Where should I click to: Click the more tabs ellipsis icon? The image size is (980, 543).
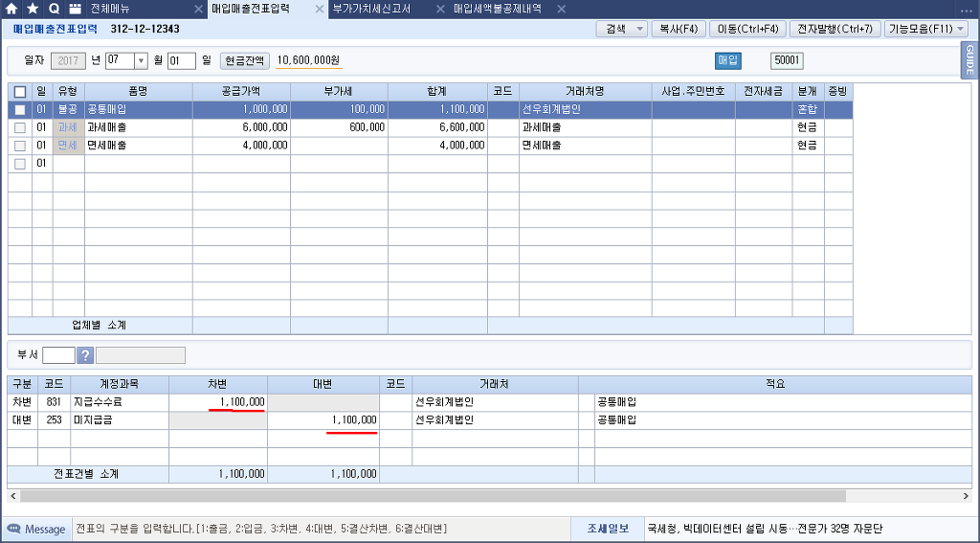(967, 9)
